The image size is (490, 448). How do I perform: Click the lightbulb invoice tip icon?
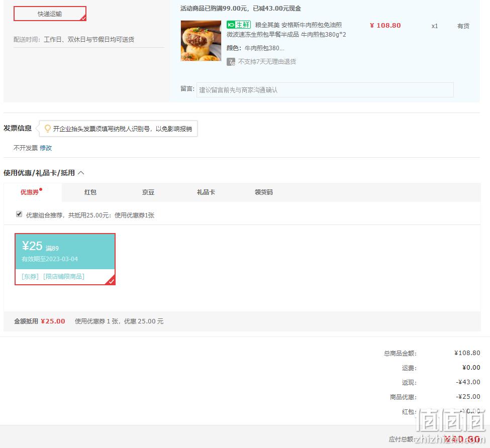pos(48,129)
